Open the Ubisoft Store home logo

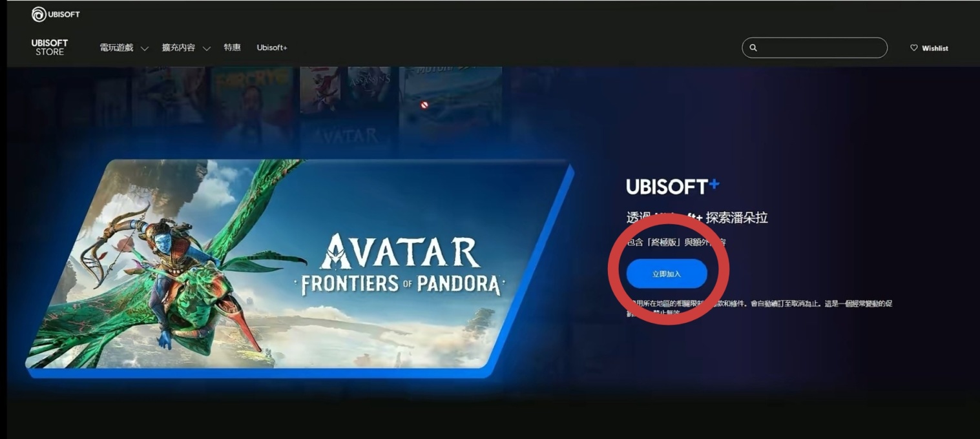[50, 47]
